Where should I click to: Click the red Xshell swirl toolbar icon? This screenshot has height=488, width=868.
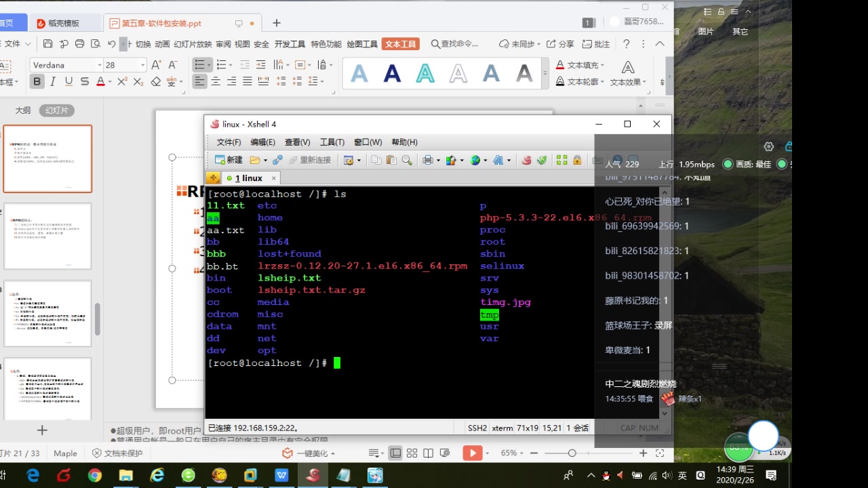coord(526,160)
